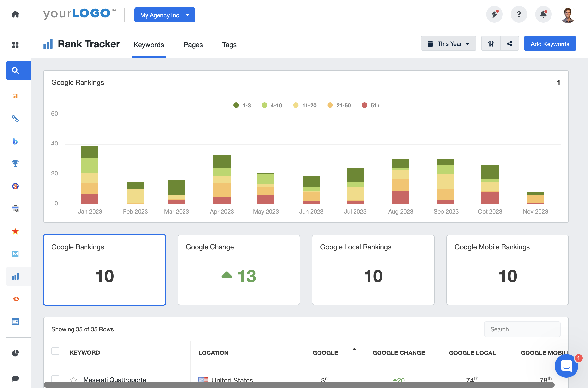Switch to the Tags tab
The height and width of the screenshot is (388, 588).
[229, 44]
